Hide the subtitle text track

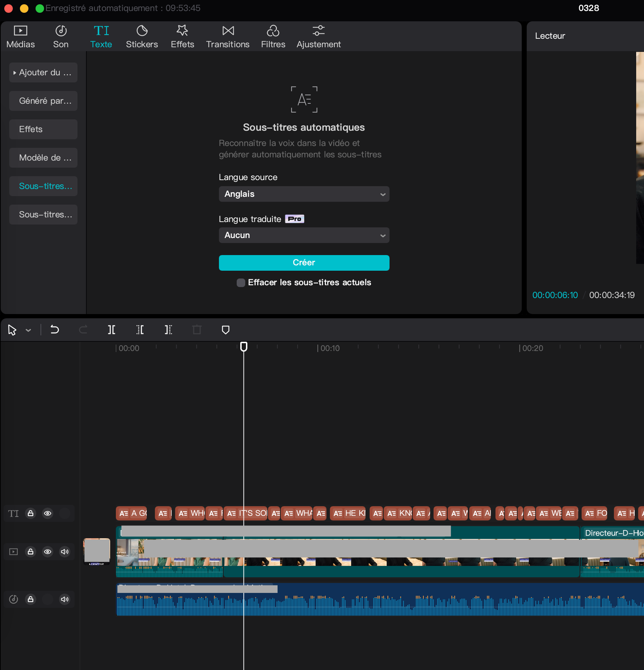[x=48, y=513]
